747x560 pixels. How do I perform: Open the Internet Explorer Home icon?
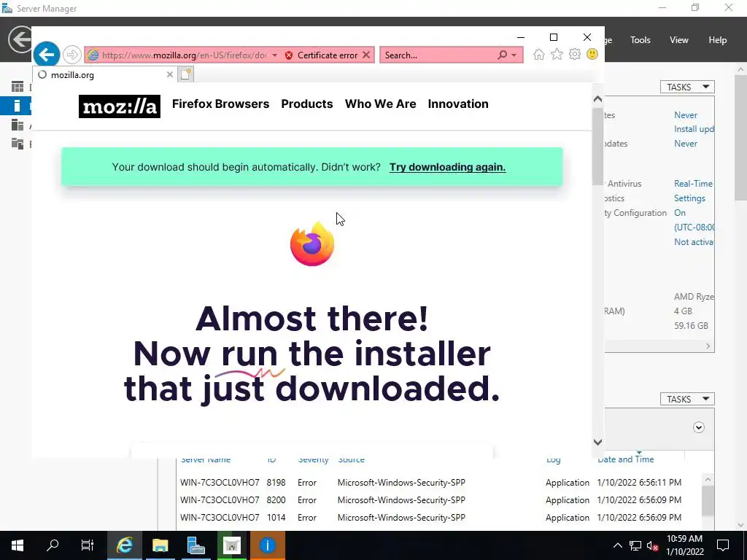coord(539,55)
